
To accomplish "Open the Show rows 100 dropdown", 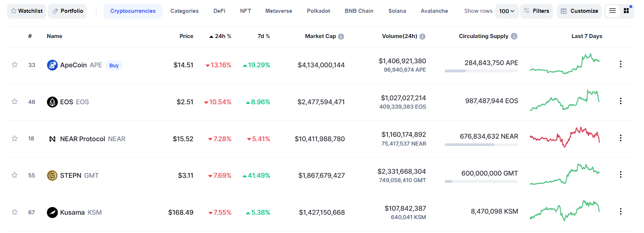I will coord(507,11).
